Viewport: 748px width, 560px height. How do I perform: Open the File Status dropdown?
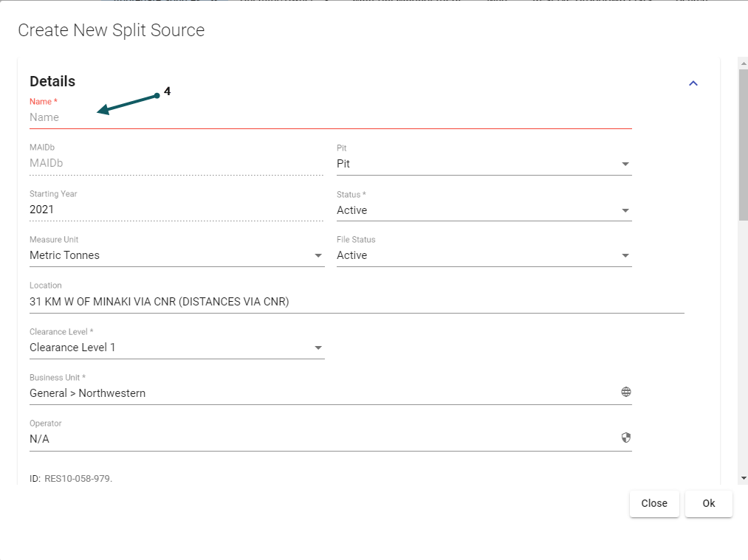pyautogui.click(x=484, y=255)
